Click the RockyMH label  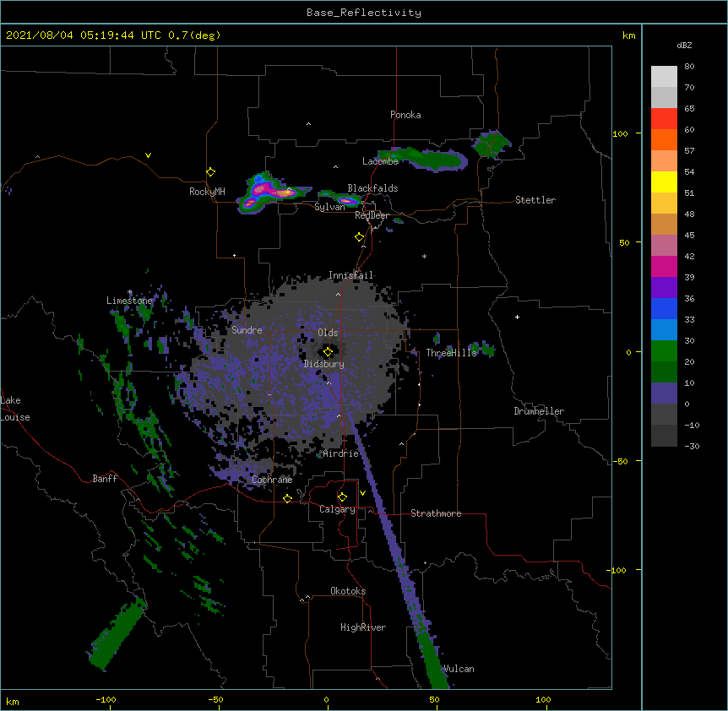207,191
